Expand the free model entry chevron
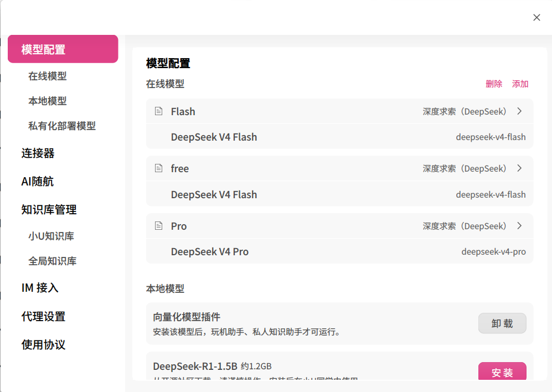Image resolution: width=552 pixels, height=392 pixels. coord(519,168)
